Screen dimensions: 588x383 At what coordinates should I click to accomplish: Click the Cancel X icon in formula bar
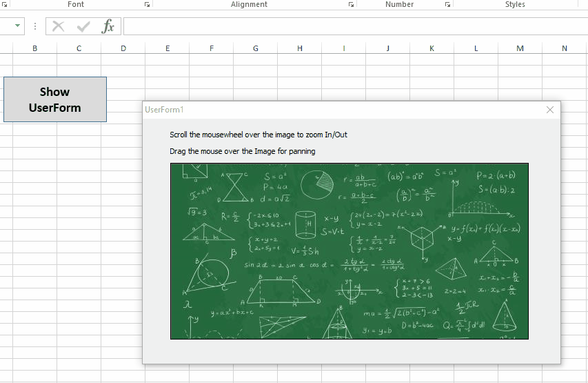click(x=59, y=26)
